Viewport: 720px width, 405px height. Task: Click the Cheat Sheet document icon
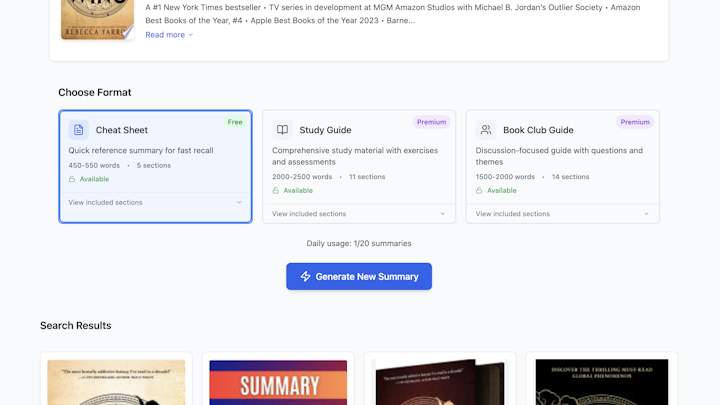click(x=79, y=130)
